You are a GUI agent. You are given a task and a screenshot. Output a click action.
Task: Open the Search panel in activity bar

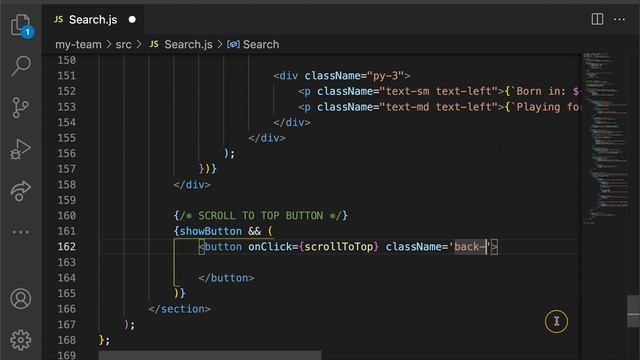pyautogui.click(x=21, y=66)
